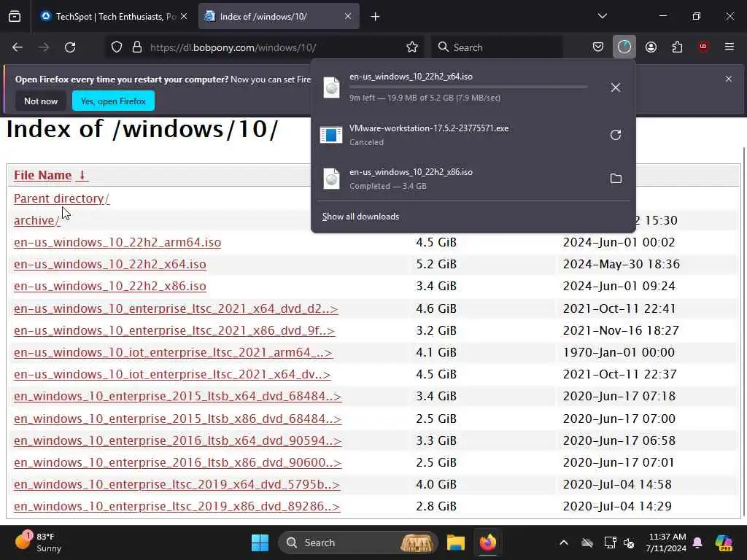
Task: Click the Firefox Search box
Action: point(498,47)
